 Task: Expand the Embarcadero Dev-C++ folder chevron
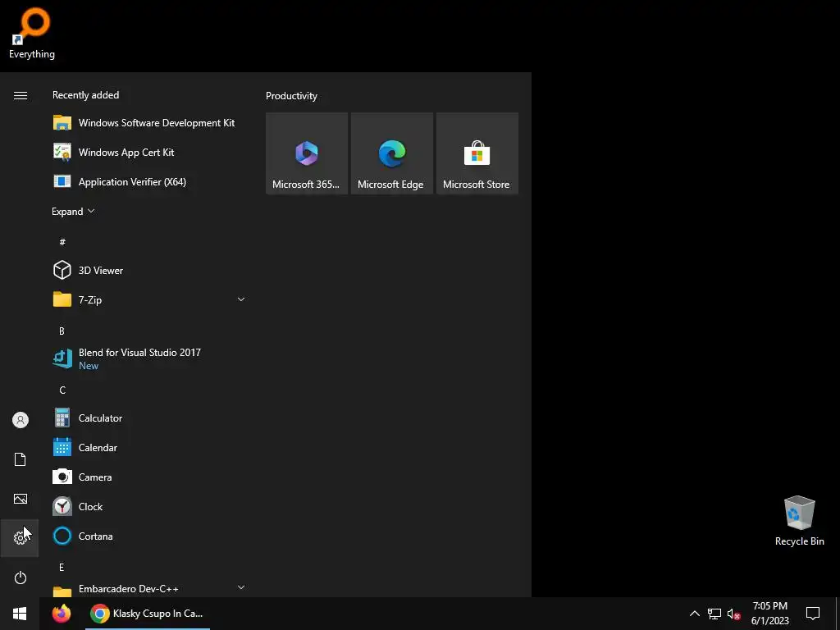[241, 587]
